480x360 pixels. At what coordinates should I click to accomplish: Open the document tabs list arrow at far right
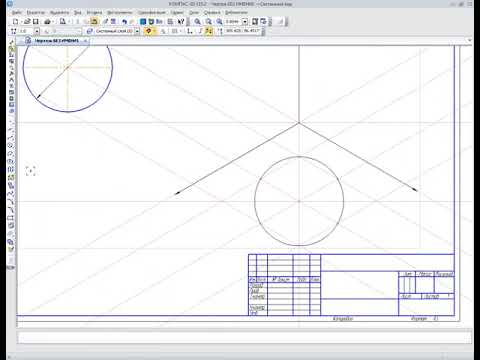pos(469,40)
